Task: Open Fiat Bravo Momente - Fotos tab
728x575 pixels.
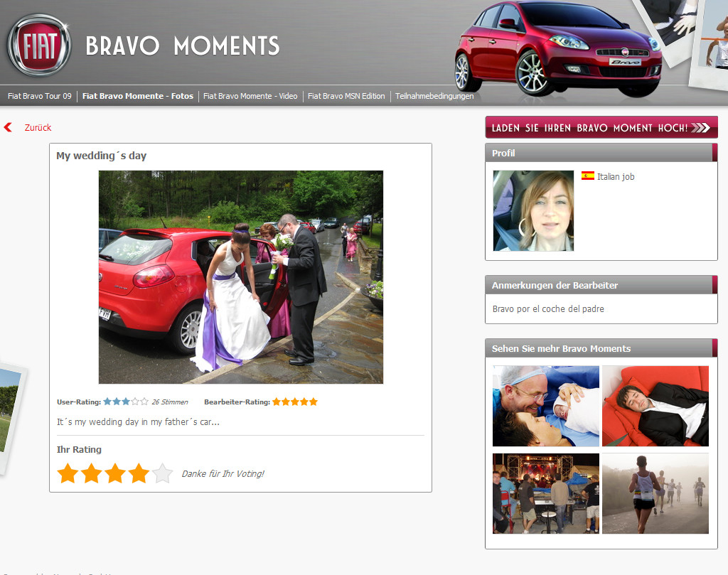Action: [138, 96]
